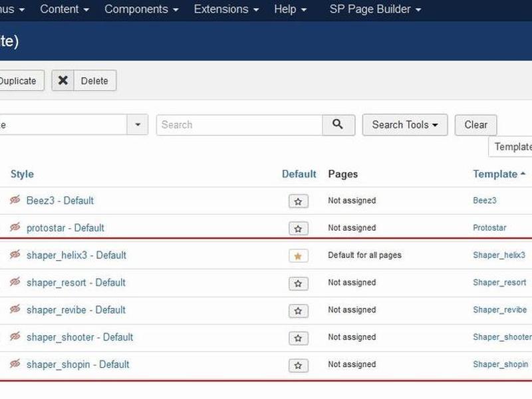Image resolution: width=532 pixels, height=399 pixels.
Task: Open preview icon for shaper_helix3 - Default
Action: coord(15,254)
